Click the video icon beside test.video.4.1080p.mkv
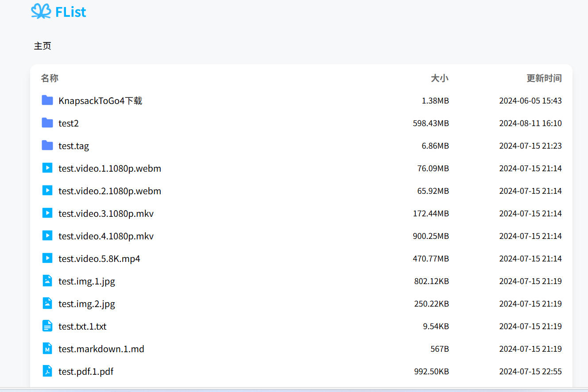Image resolution: width=588 pixels, height=392 pixels. pyautogui.click(x=47, y=236)
